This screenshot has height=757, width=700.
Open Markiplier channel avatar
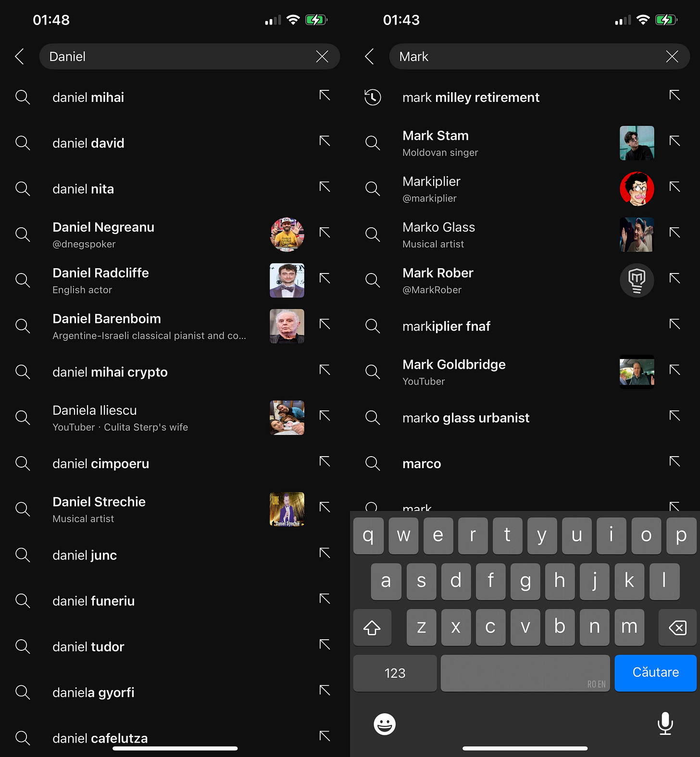[637, 189]
